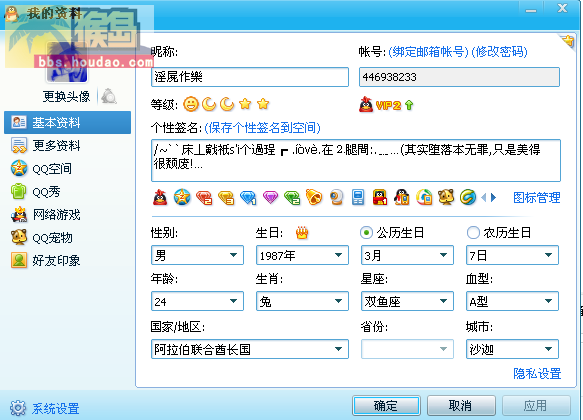The image size is (583, 420).
Task: Select the 农历生日 radio button
Action: pos(473,233)
